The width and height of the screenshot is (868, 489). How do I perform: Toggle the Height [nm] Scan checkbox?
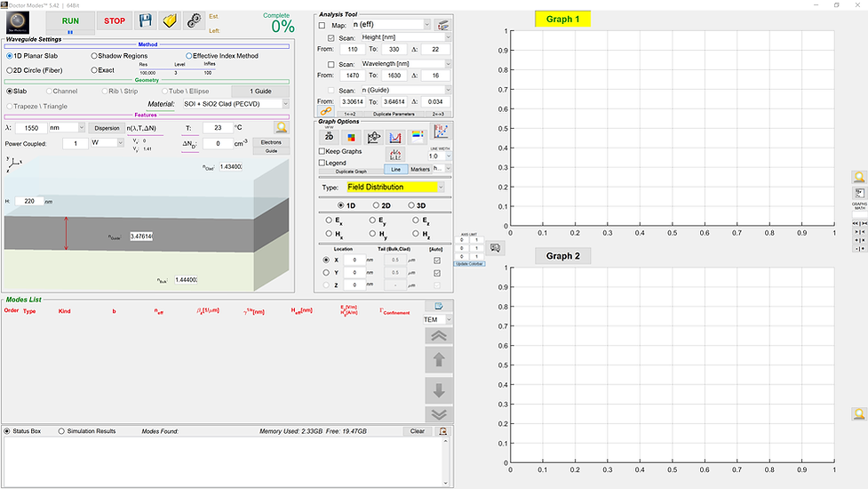coord(331,38)
